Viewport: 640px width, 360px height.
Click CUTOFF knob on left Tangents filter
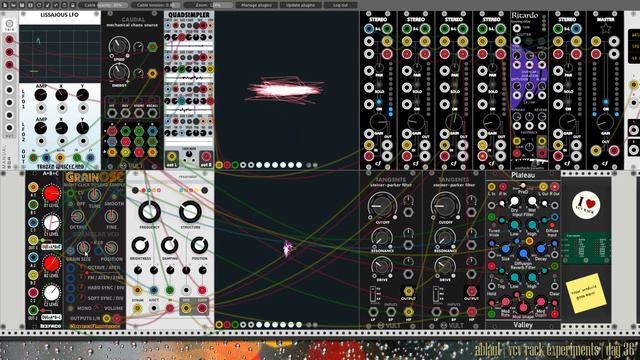pos(382,205)
